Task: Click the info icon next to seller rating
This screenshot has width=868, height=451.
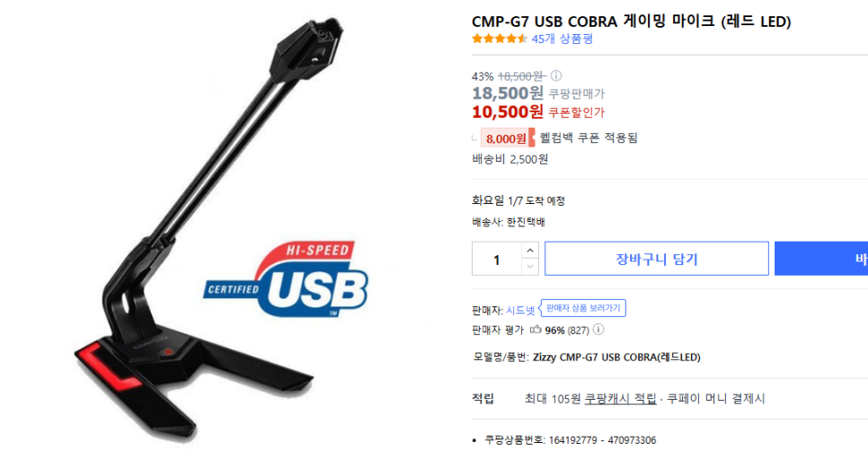Action: tap(598, 329)
